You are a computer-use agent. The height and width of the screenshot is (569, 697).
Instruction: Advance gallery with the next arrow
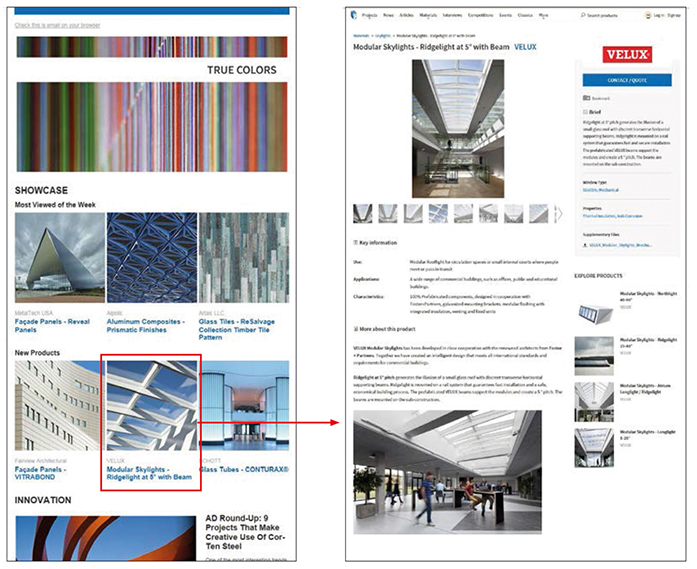click(559, 213)
